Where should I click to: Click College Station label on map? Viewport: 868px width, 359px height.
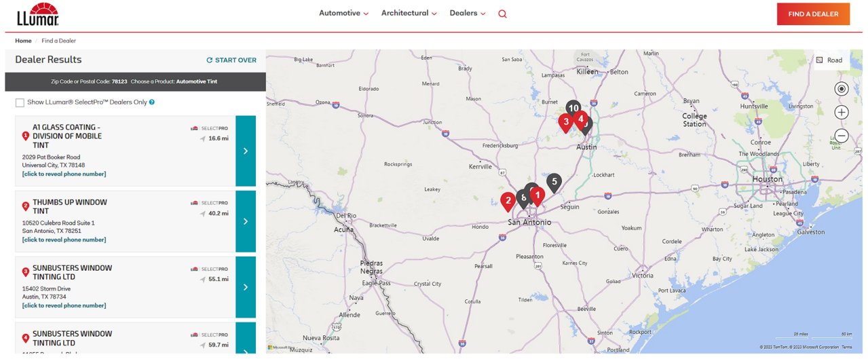(x=694, y=120)
